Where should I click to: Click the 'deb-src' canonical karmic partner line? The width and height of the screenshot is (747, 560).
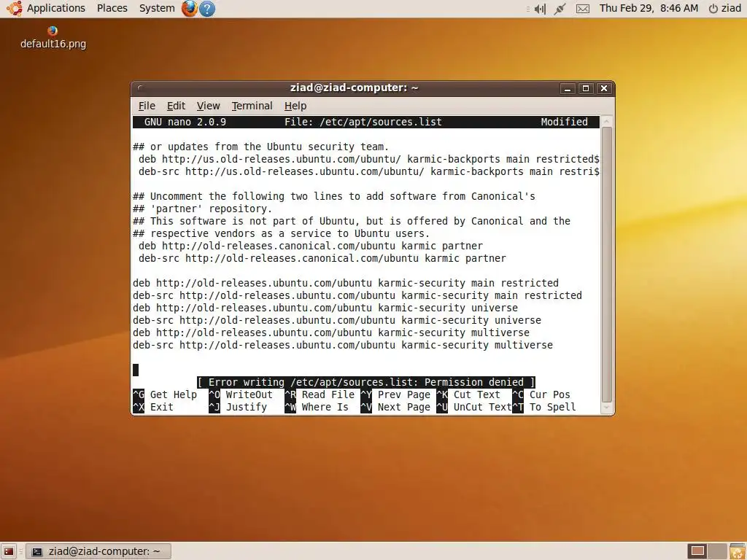coord(322,259)
